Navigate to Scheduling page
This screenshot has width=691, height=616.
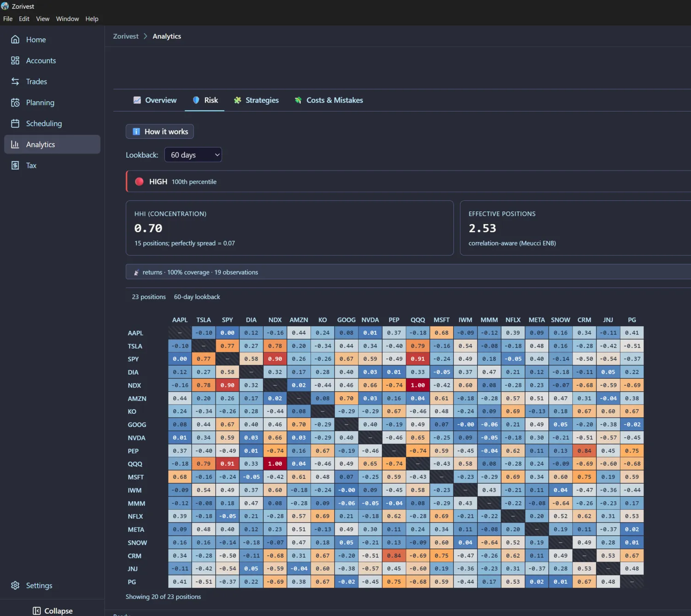[52, 123]
